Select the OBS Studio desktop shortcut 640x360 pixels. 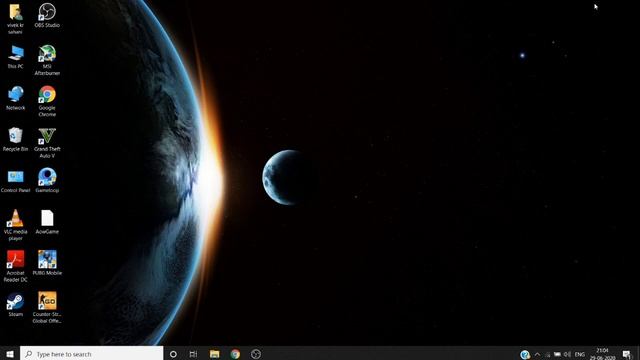47,16
